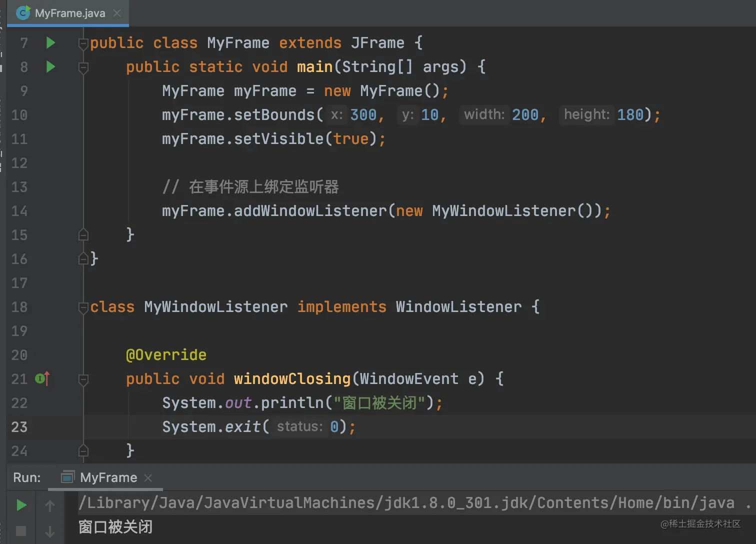This screenshot has height=544, width=756.
Task: Click the Java class icon on MyFrame.java tab
Action: click(23, 13)
